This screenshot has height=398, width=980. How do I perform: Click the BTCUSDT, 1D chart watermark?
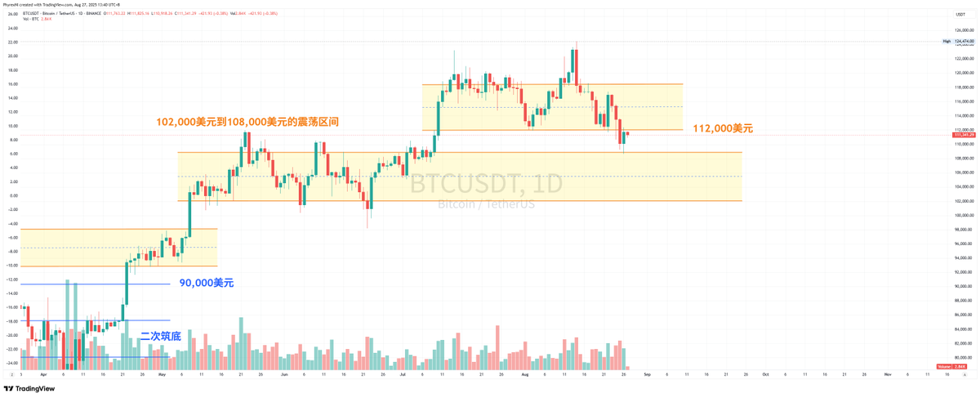(x=486, y=185)
